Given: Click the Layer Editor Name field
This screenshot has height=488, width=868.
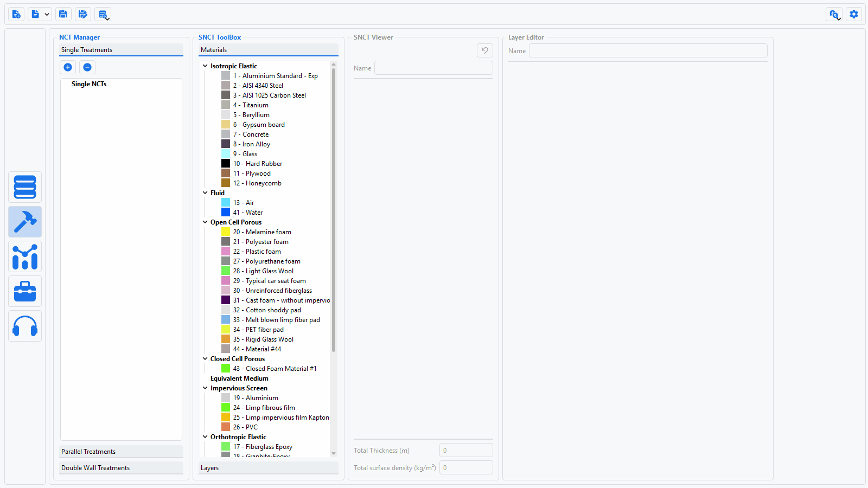Looking at the screenshot, I should click(648, 51).
